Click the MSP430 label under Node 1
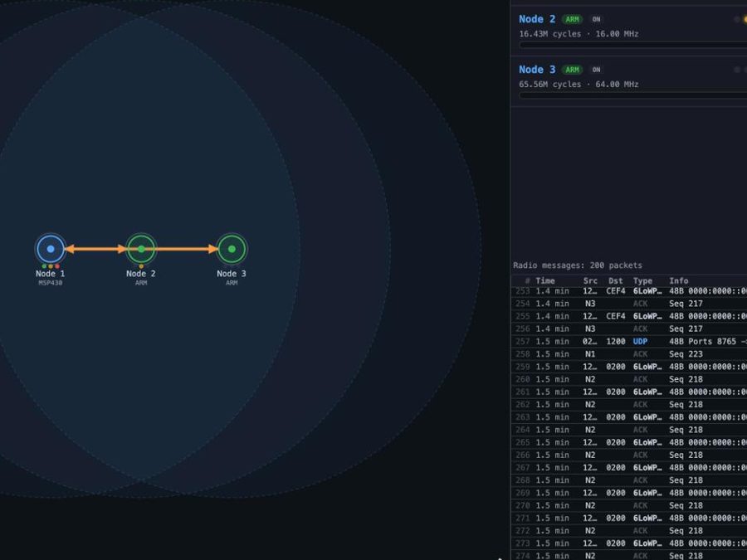Viewport: 747px width, 560px height. (x=51, y=283)
